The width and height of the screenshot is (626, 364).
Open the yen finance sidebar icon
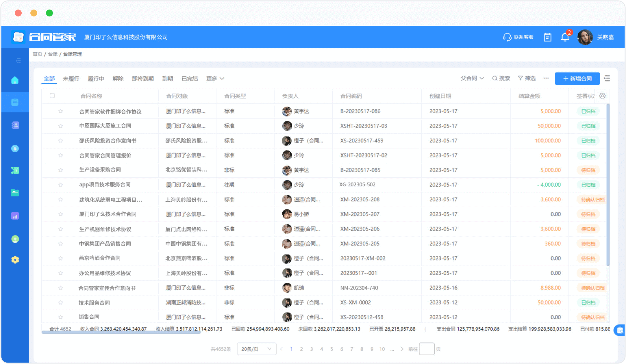(15, 148)
